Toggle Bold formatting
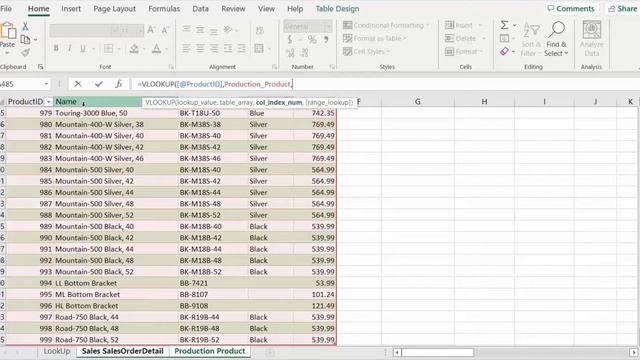The height and width of the screenshot is (360, 640). (56, 49)
